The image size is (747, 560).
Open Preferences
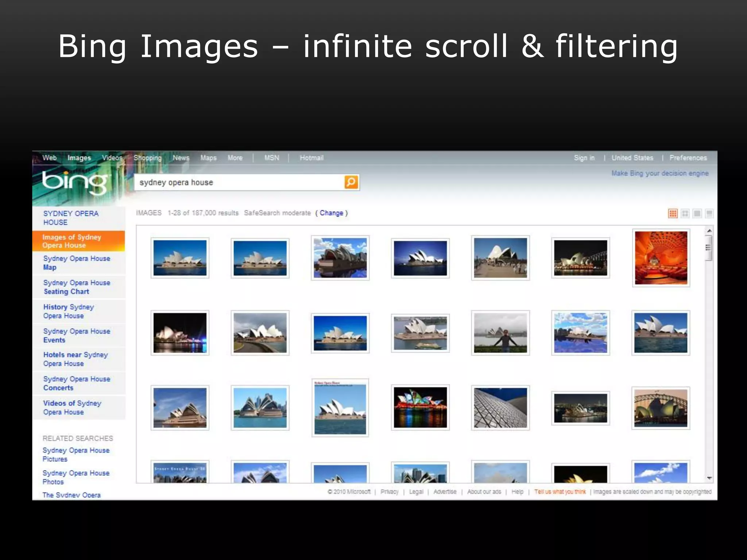(x=688, y=158)
